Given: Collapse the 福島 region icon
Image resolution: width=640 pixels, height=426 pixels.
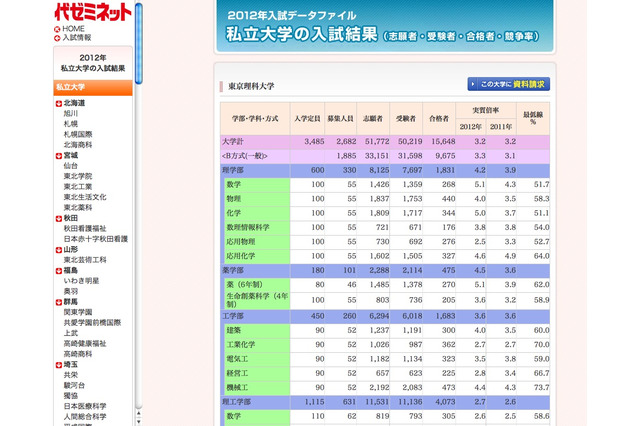Looking at the screenshot, I should click(59, 271).
